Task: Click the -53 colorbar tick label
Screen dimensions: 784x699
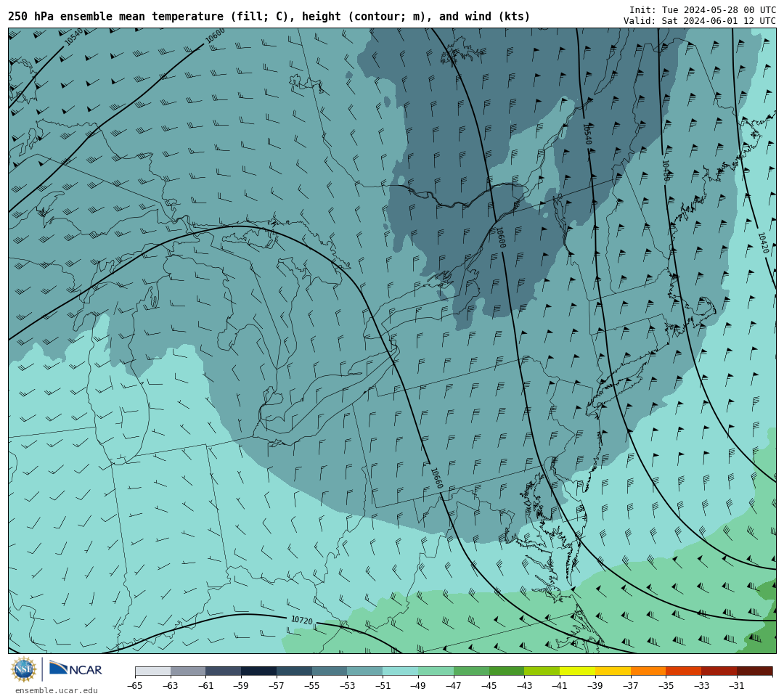Action: (x=347, y=686)
